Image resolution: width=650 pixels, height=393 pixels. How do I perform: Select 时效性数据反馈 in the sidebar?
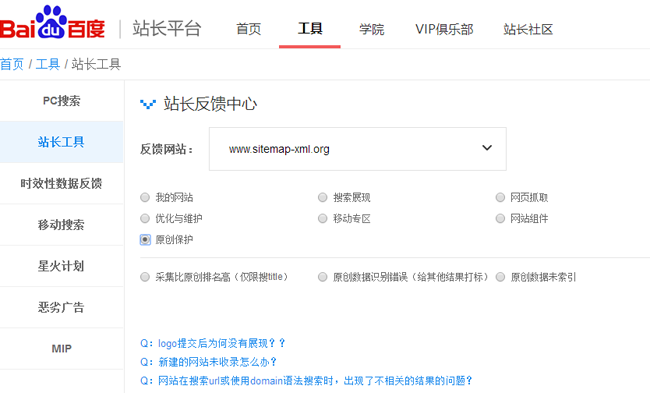tap(61, 183)
